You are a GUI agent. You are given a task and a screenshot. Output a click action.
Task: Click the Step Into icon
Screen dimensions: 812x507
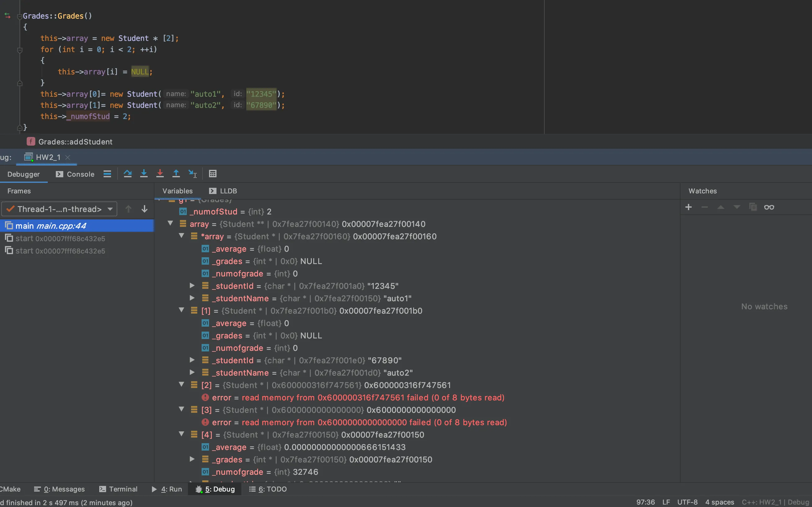coord(144,174)
